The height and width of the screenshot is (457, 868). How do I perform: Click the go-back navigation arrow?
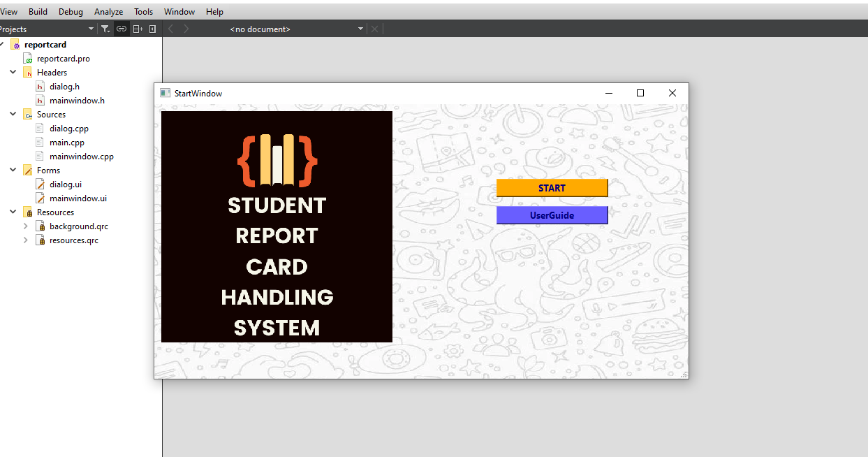(170, 29)
